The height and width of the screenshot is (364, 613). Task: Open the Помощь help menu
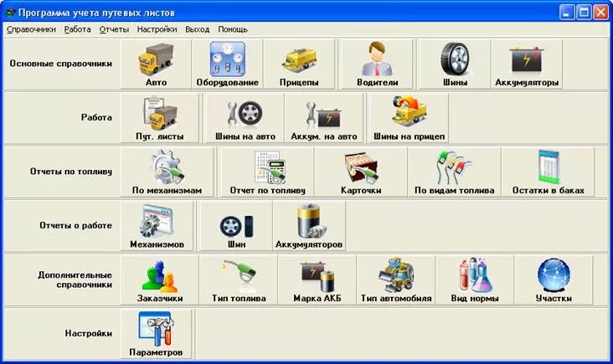(x=233, y=29)
